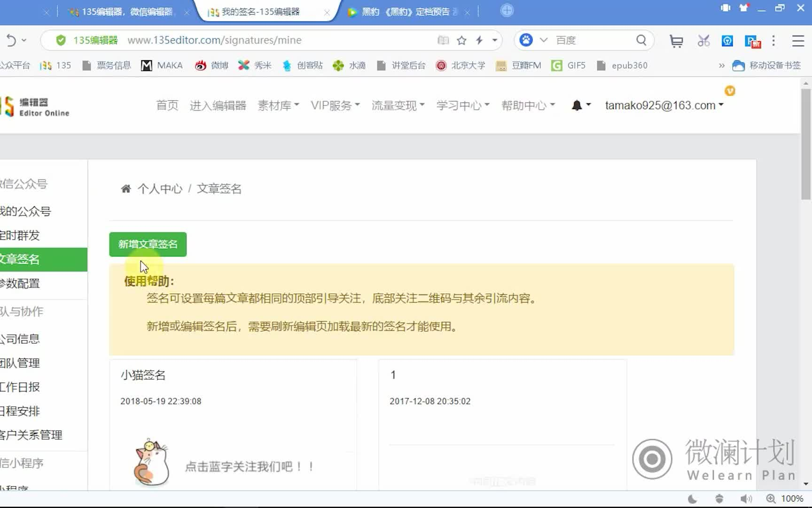Click the speaker volume icon in status bar
The width and height of the screenshot is (812, 508).
coord(746,499)
